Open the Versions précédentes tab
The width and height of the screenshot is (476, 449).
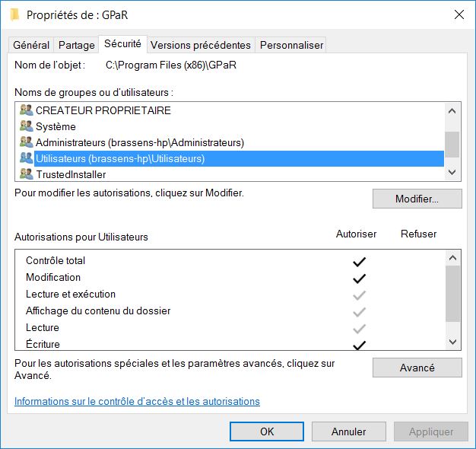200,45
